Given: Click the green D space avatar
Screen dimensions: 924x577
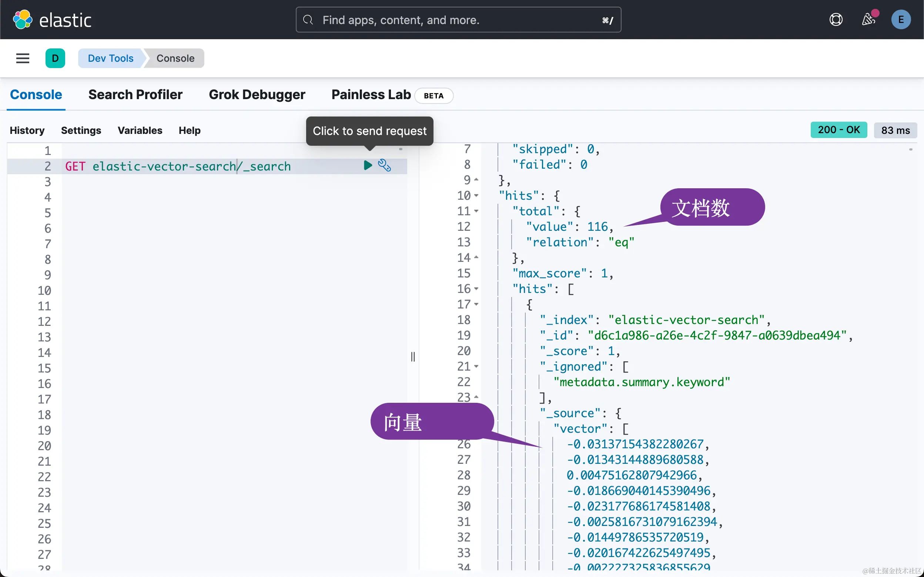Looking at the screenshot, I should [55, 58].
